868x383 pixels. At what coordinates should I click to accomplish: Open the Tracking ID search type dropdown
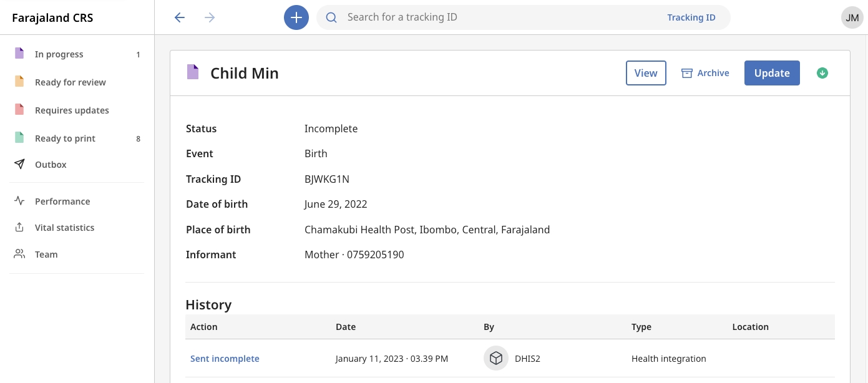691,17
